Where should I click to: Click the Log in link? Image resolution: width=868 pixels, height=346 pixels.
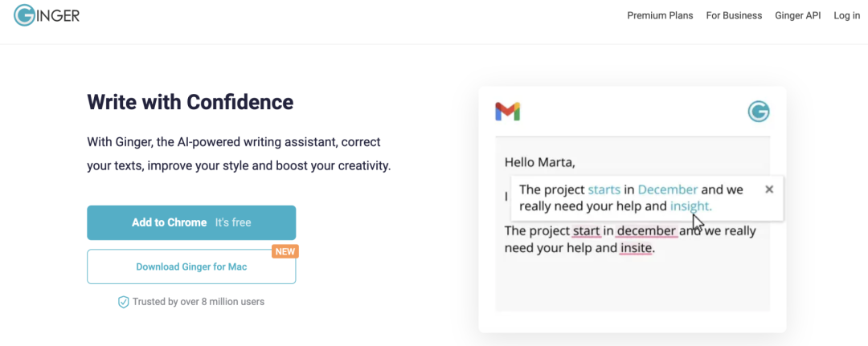pos(847,15)
